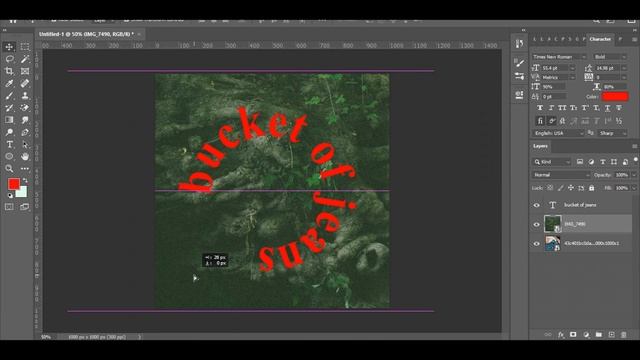Hide the bucket of jeans text layer
This screenshot has width=640, height=360.
[537, 205]
